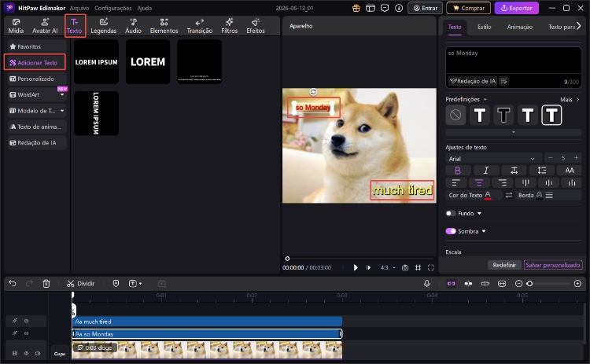This screenshot has height=364, width=590.
Task: Click the timeline zoom slider handle
Action: [x=529, y=284]
